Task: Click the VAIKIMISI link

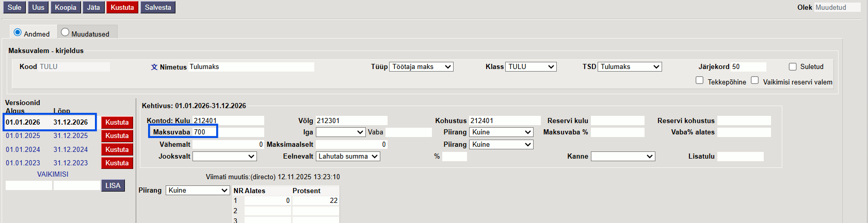Action: coord(53,174)
